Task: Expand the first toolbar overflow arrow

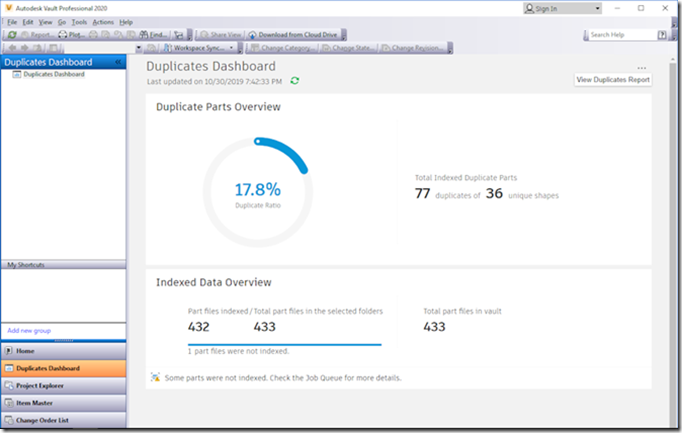Action: coord(190,35)
